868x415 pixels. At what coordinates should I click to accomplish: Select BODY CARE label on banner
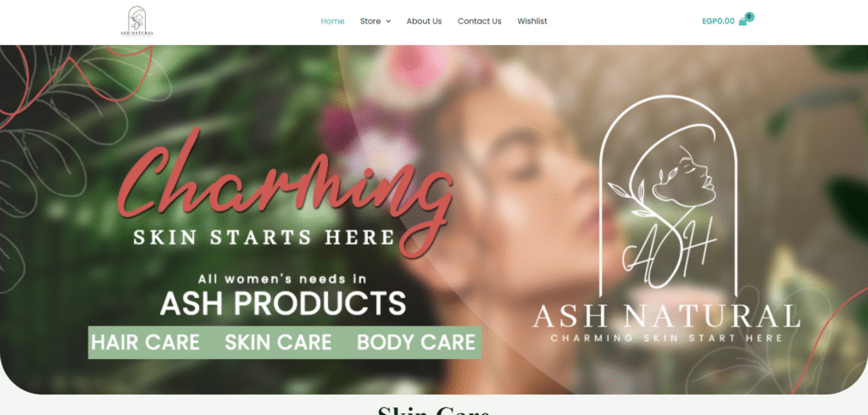pyautogui.click(x=416, y=342)
